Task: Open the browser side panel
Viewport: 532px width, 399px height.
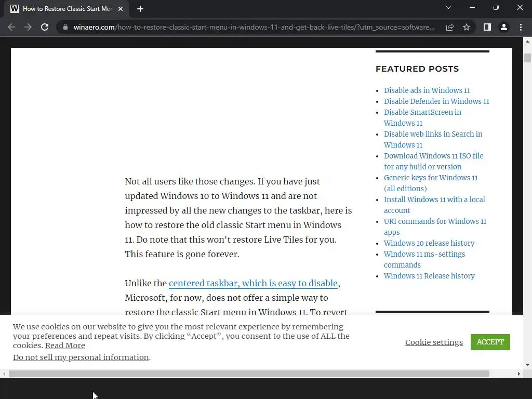Action: [487, 27]
